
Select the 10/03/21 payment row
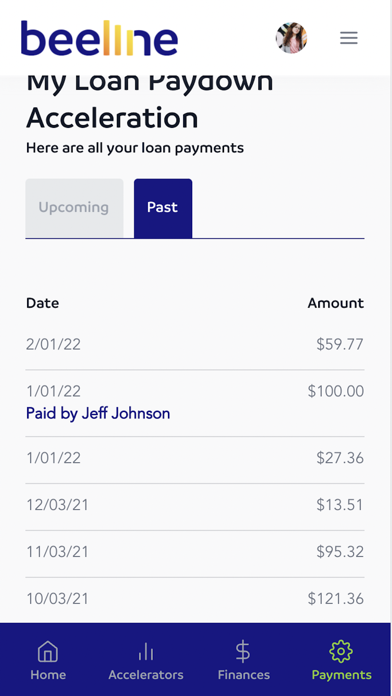tap(195, 599)
